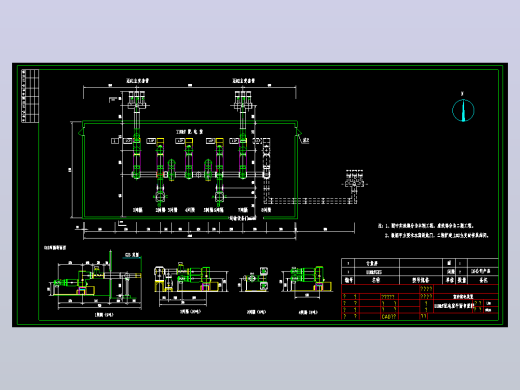Select the left wall bushing assembly above the room
Viewport: 520px width, 390px height.
click(x=137, y=101)
